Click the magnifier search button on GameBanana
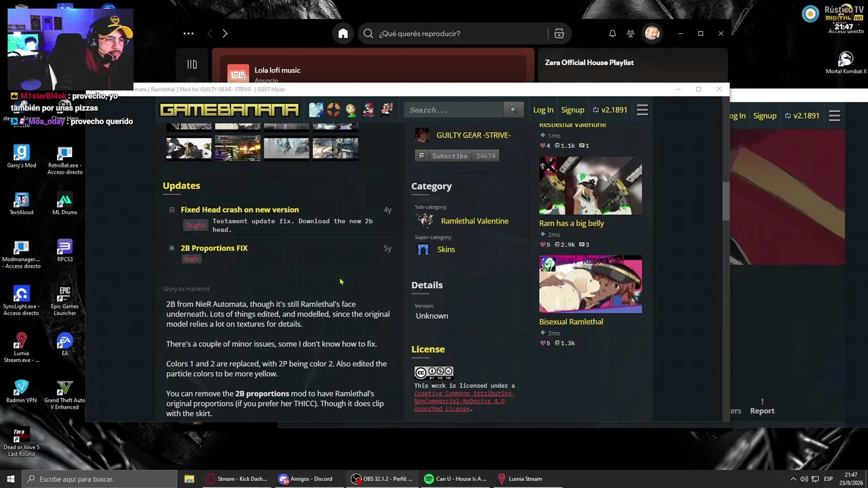The image size is (868, 488). (x=513, y=110)
